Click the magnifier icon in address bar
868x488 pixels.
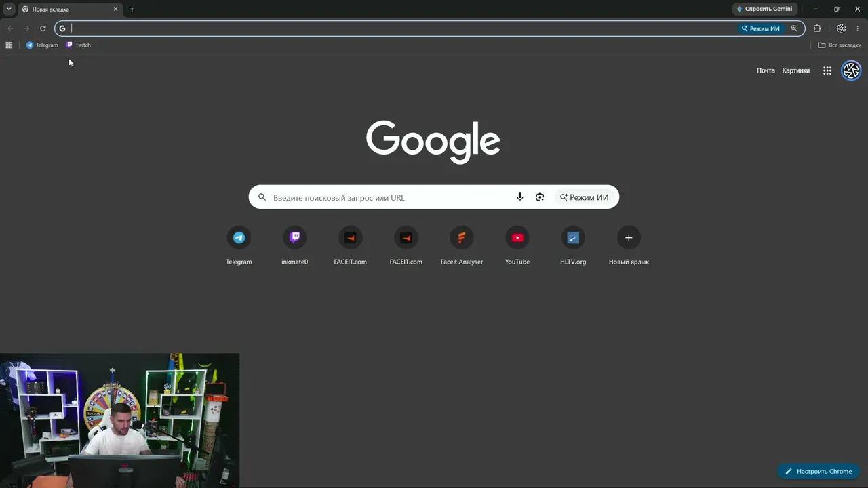(794, 28)
